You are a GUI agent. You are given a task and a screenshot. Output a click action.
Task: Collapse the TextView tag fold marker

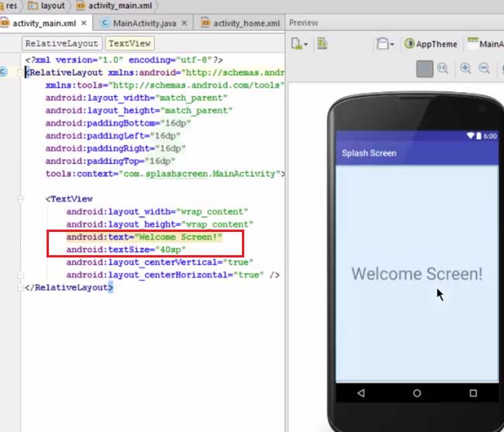pos(21,199)
